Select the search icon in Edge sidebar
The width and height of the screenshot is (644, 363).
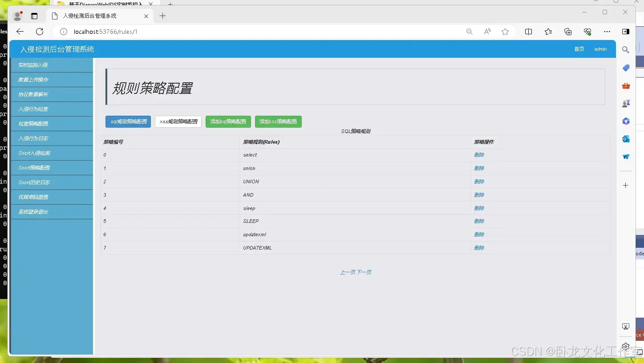coord(625,50)
